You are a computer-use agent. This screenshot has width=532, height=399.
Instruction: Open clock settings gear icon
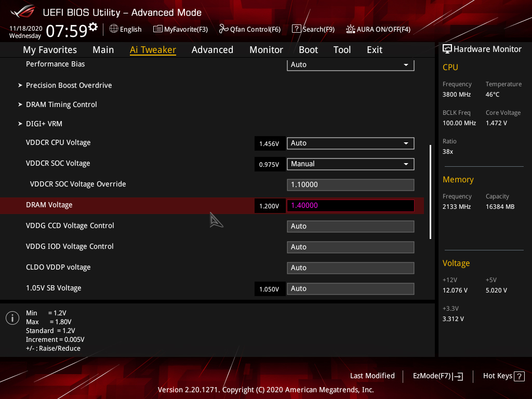92,26
